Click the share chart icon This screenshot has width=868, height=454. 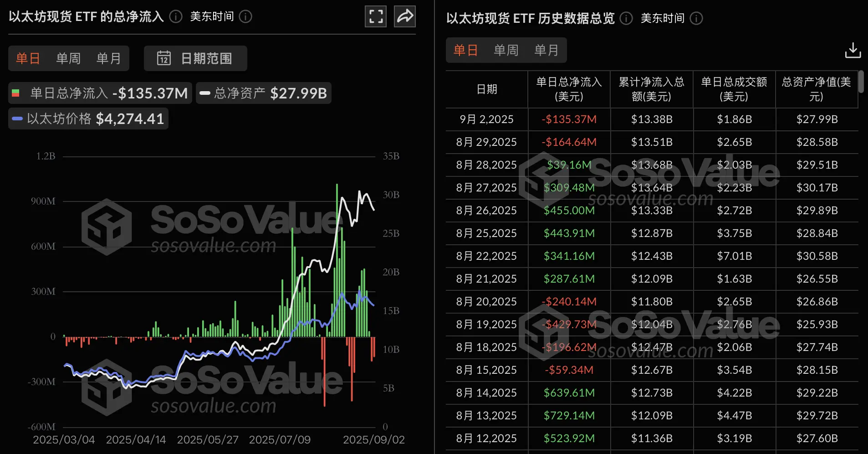(x=404, y=16)
